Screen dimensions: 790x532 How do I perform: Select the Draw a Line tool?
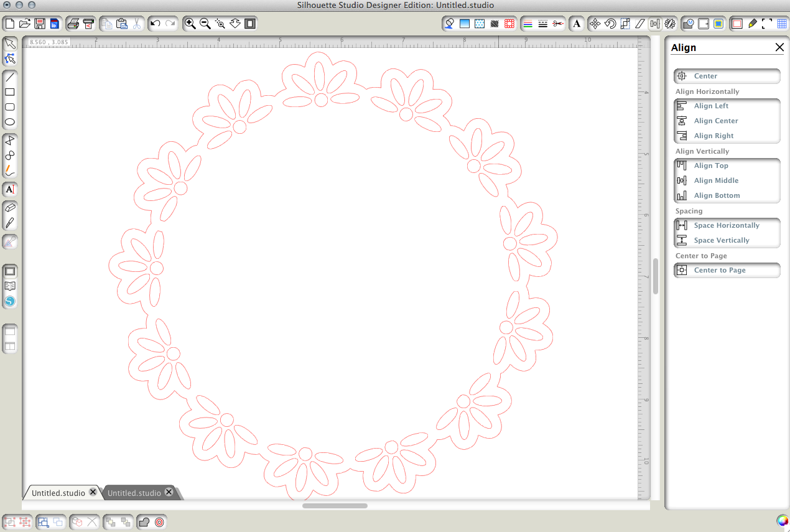tap(10, 77)
